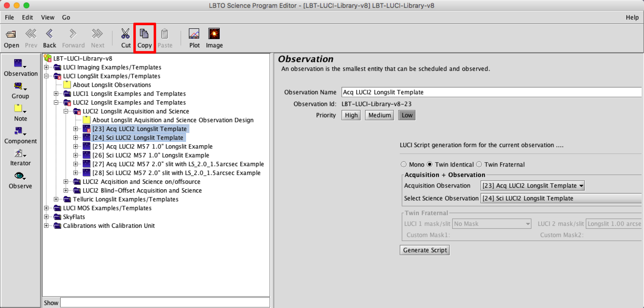Open the Edit menu

click(x=27, y=17)
